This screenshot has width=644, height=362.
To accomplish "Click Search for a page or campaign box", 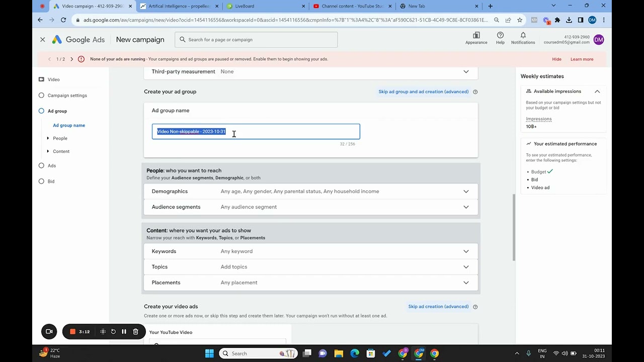I will pyautogui.click(x=256, y=40).
